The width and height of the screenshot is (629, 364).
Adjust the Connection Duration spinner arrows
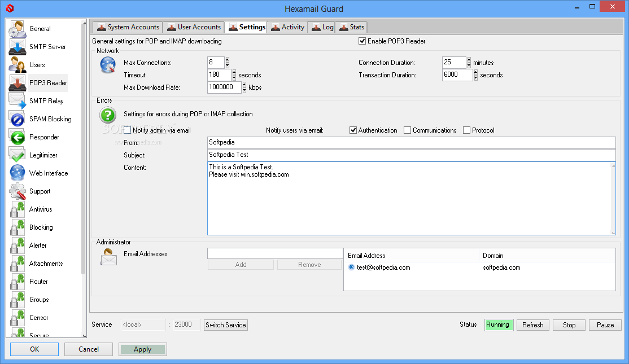point(469,63)
